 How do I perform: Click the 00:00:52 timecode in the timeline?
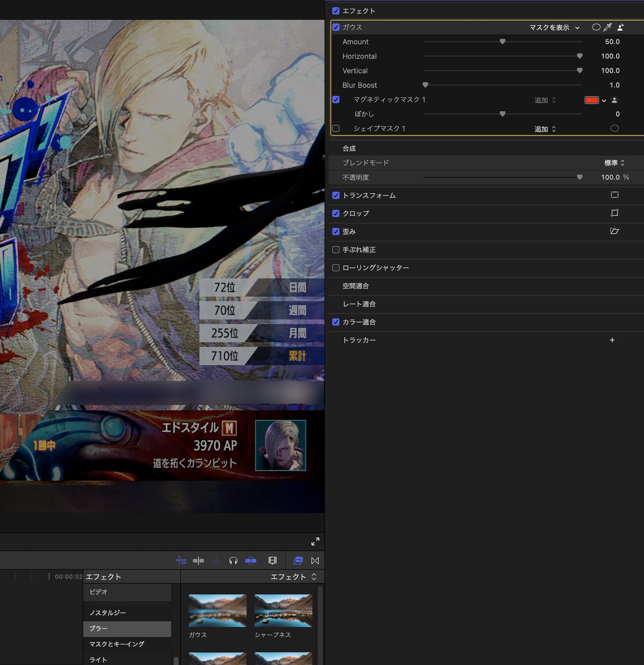coord(69,577)
